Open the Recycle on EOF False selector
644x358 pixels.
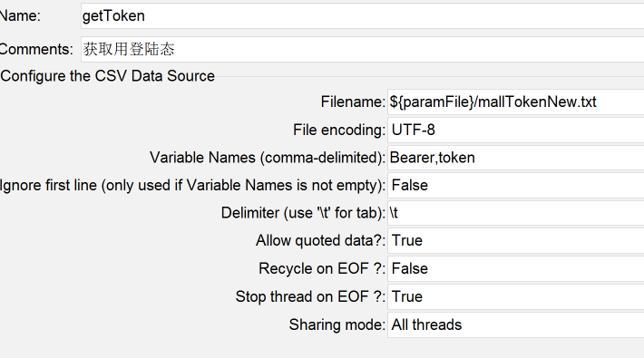click(x=516, y=268)
